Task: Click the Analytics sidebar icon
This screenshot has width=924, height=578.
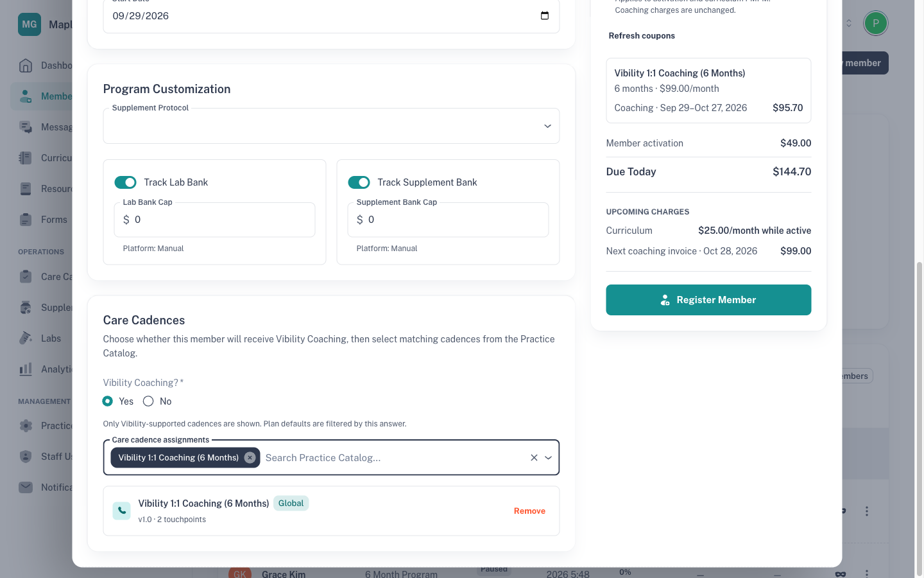Action: click(x=26, y=369)
